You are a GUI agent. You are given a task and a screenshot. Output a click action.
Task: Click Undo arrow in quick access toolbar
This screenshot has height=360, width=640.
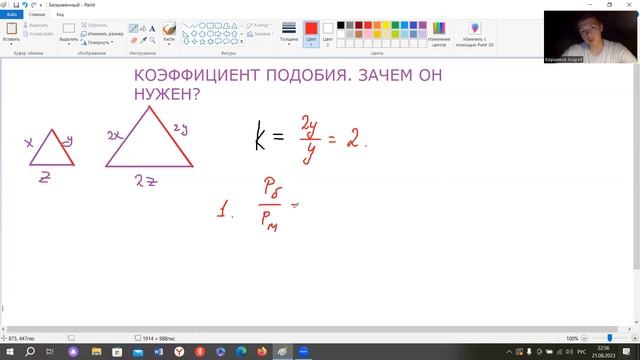pyautogui.click(x=24, y=5)
